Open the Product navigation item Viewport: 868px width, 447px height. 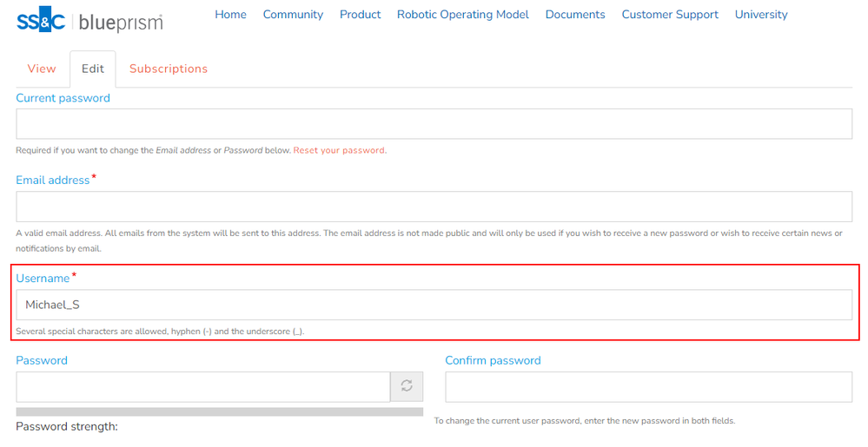360,15
